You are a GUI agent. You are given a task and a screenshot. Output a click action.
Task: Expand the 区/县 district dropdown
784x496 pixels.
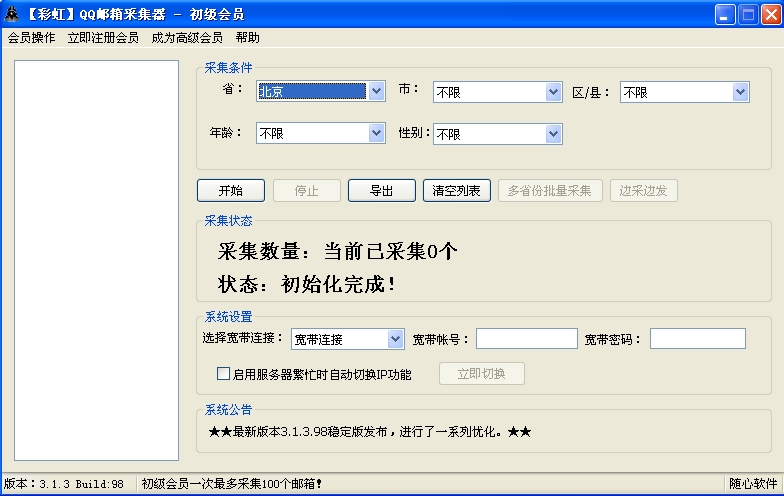(740, 92)
